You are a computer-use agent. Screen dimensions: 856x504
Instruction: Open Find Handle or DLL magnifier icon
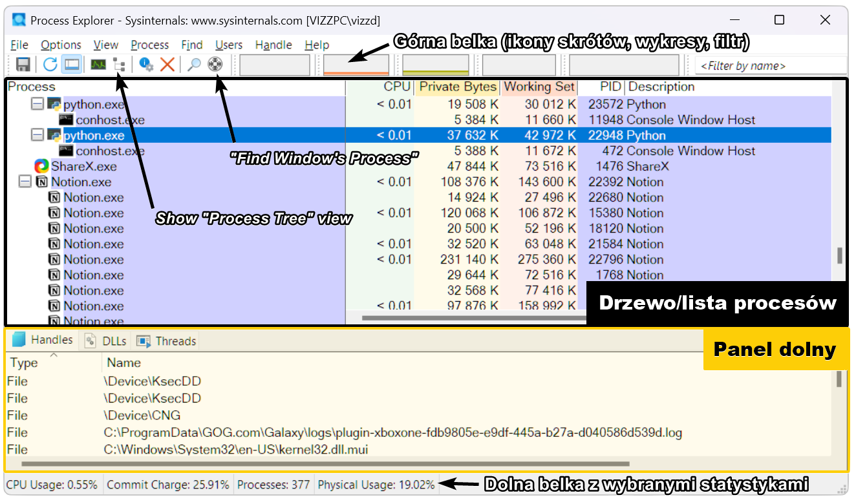point(194,65)
